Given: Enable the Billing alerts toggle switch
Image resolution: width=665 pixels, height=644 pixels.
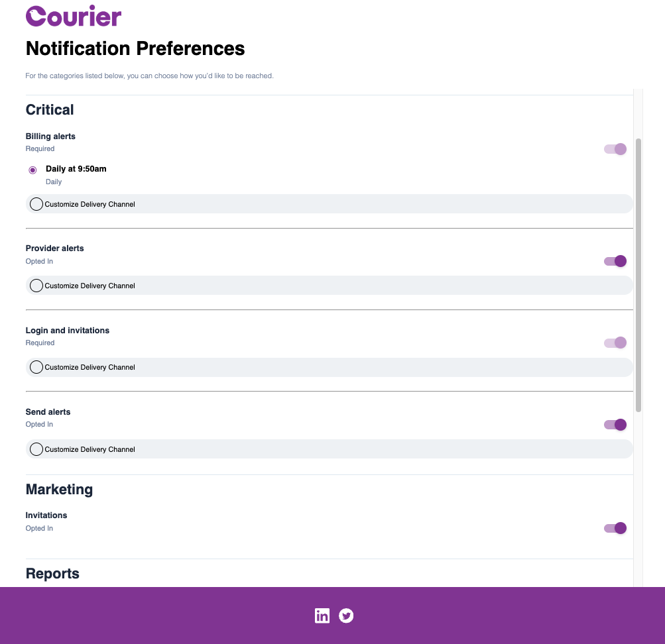Looking at the screenshot, I should click(615, 149).
